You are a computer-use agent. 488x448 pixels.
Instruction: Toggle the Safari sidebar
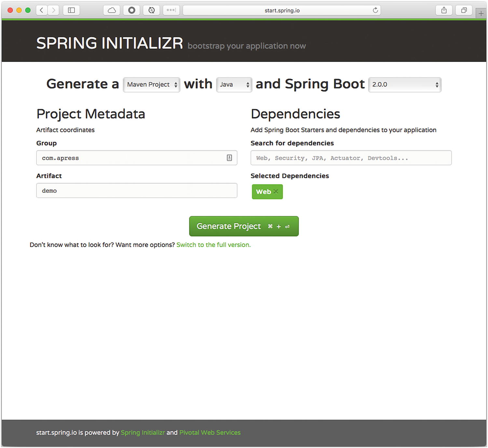coord(71,10)
